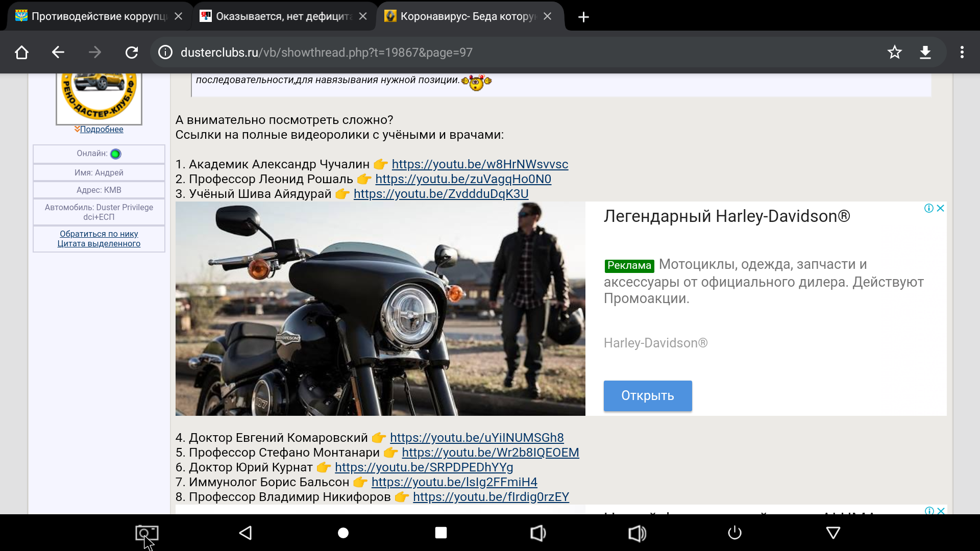The height and width of the screenshot is (551, 980).
Task: Expand the Подробнее user details link
Action: tap(101, 130)
